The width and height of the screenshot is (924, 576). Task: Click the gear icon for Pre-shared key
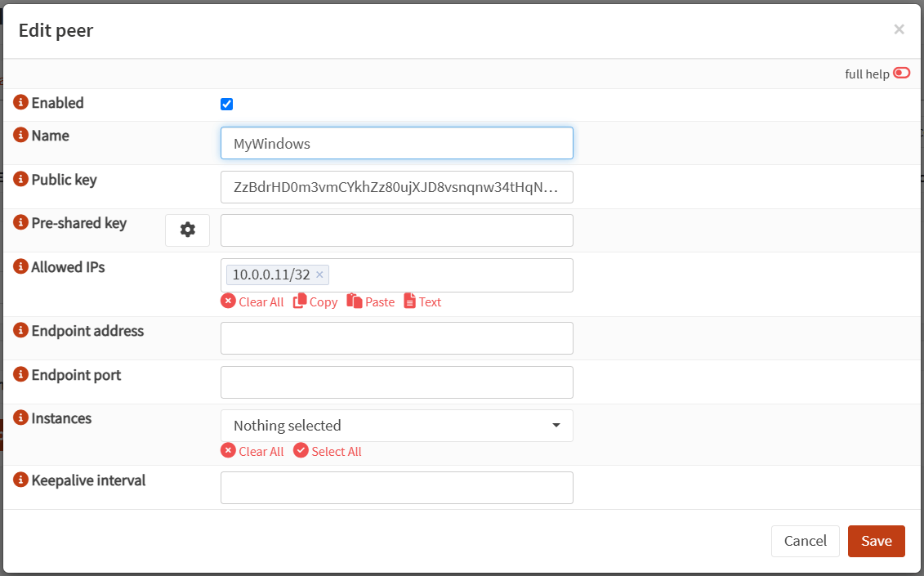(x=187, y=230)
